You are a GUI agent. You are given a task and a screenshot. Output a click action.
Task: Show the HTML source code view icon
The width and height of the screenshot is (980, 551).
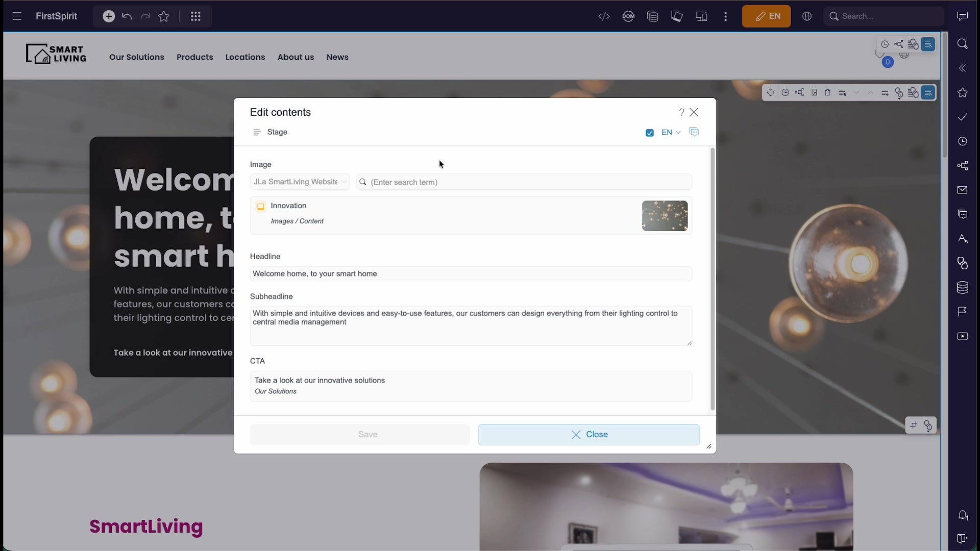(604, 16)
